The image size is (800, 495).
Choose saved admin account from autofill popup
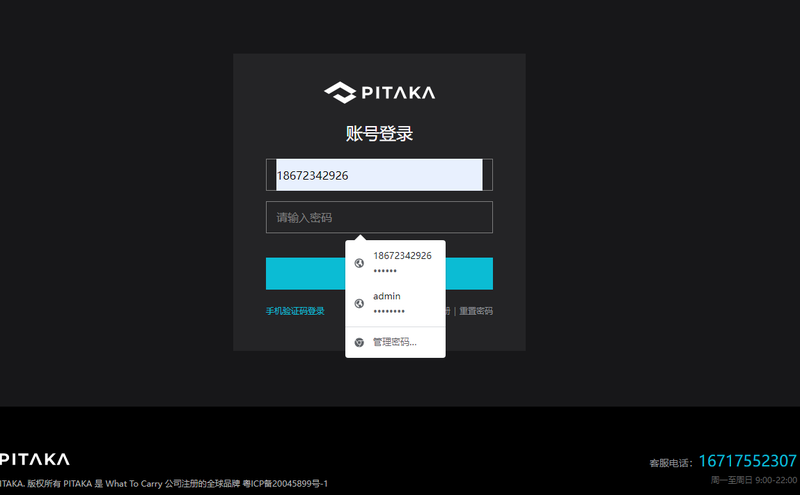pos(395,303)
